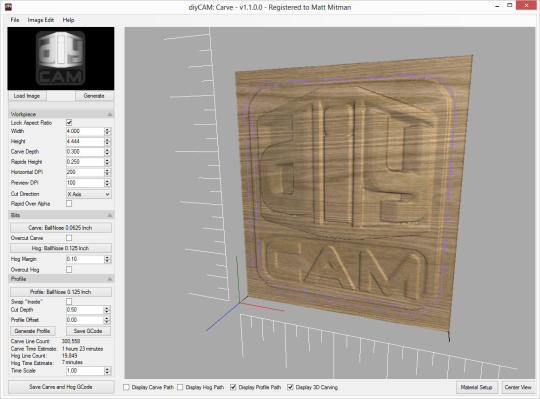Click the diyCAM logo preview thumbnail

coord(61,59)
